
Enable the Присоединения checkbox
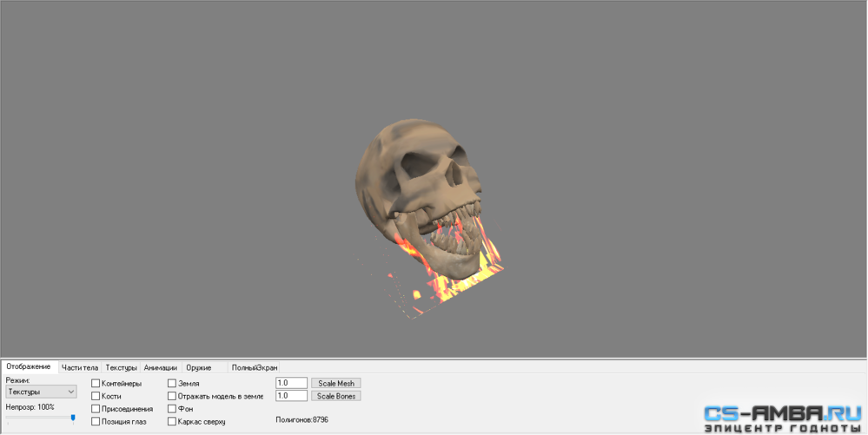(x=96, y=409)
